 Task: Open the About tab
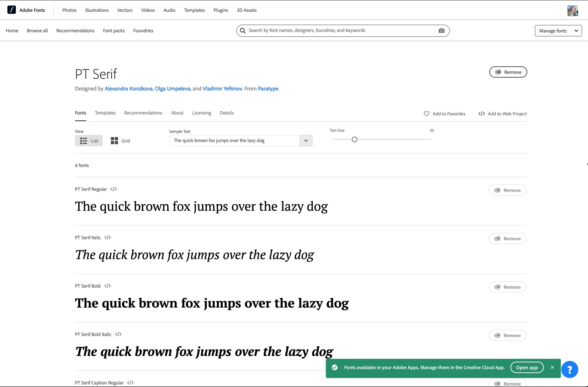177,113
